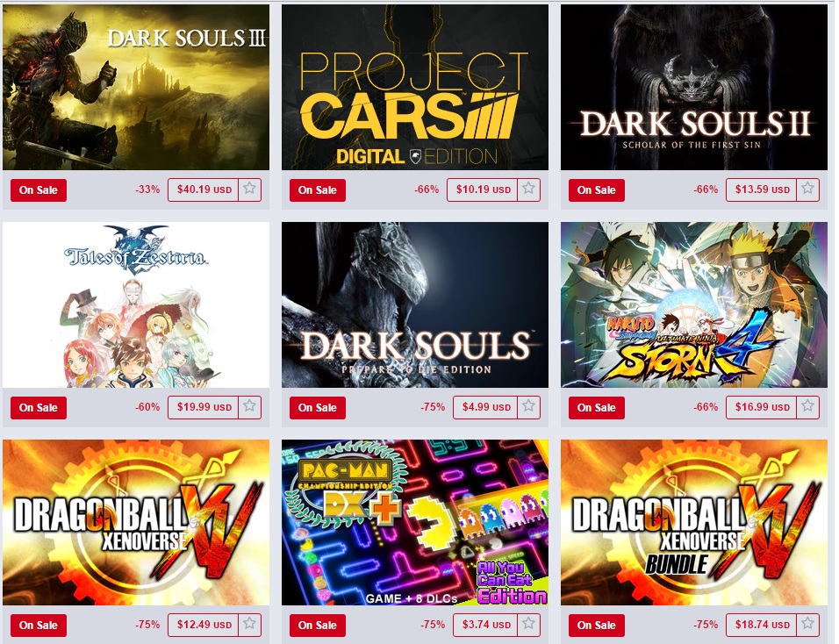Click the $4.99 USD price button
This screenshot has height=644, width=839.
pyautogui.click(x=486, y=407)
